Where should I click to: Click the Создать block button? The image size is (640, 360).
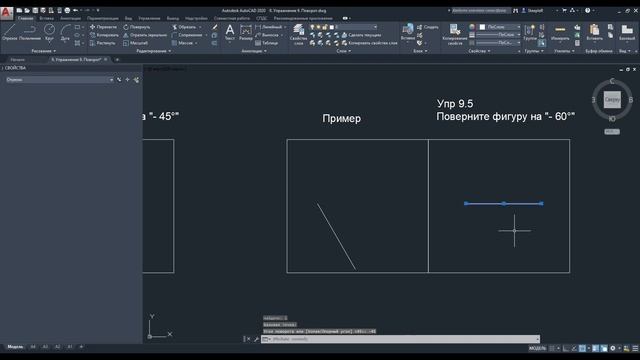(427, 27)
